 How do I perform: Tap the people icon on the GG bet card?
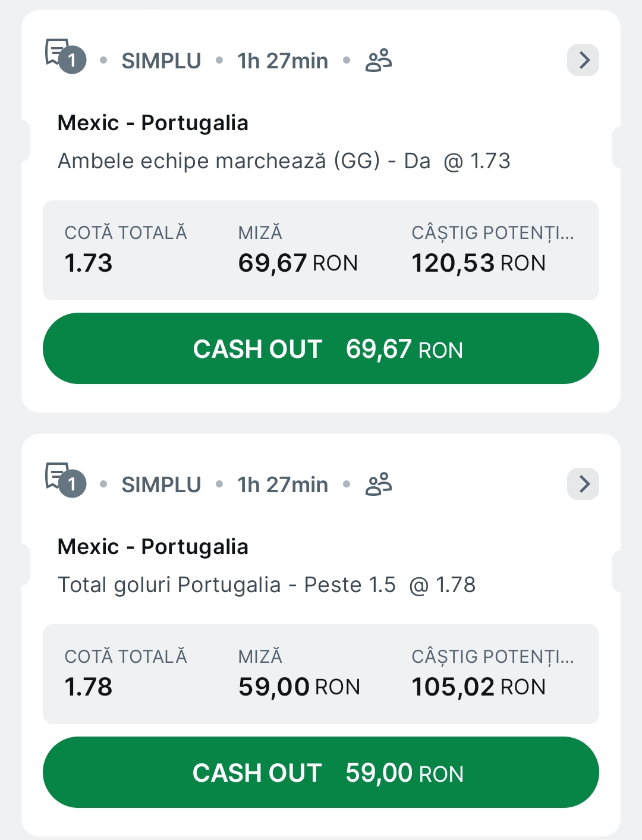coord(379,61)
